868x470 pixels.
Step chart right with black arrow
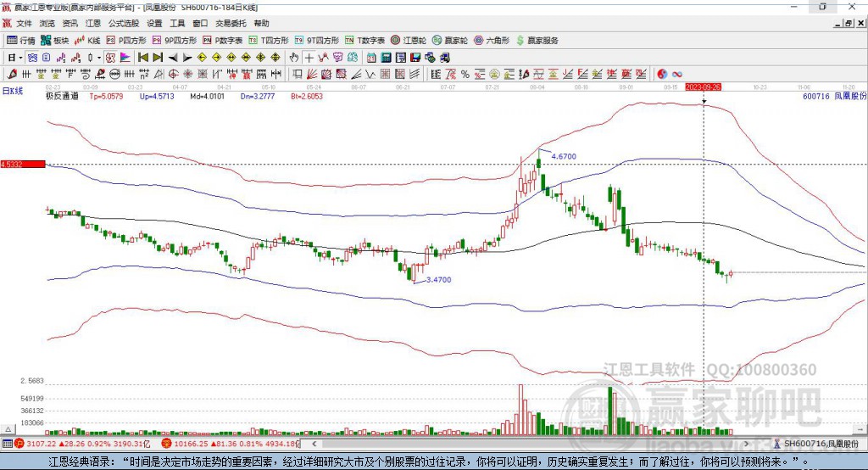(x=187, y=58)
